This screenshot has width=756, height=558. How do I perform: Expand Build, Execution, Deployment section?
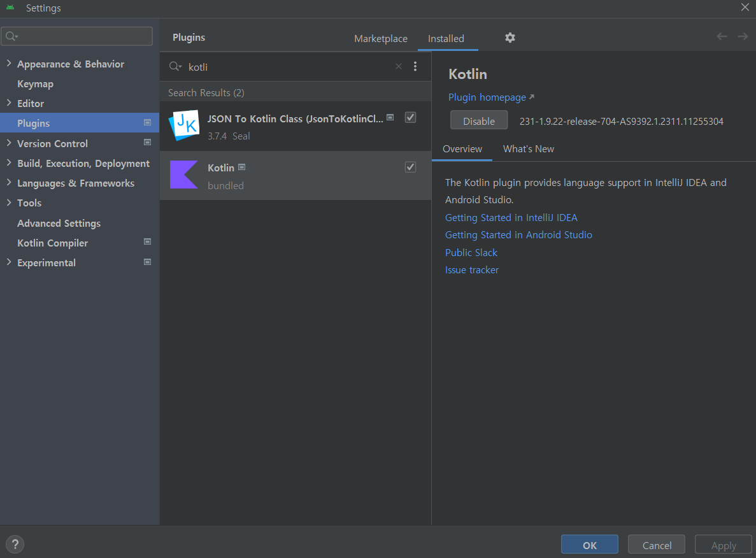[x=9, y=162]
